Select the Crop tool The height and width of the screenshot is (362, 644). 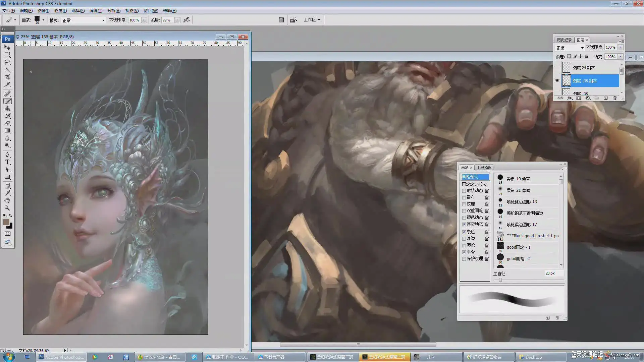7,77
